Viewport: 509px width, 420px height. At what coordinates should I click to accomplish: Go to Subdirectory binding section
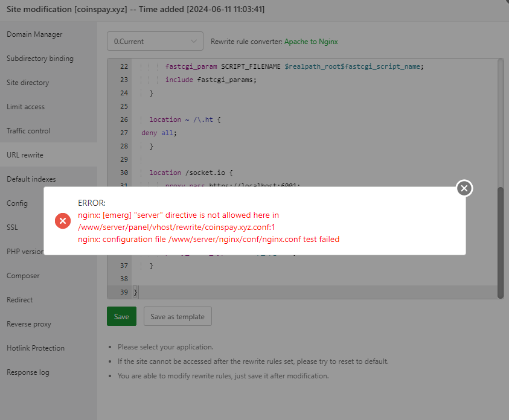click(40, 59)
